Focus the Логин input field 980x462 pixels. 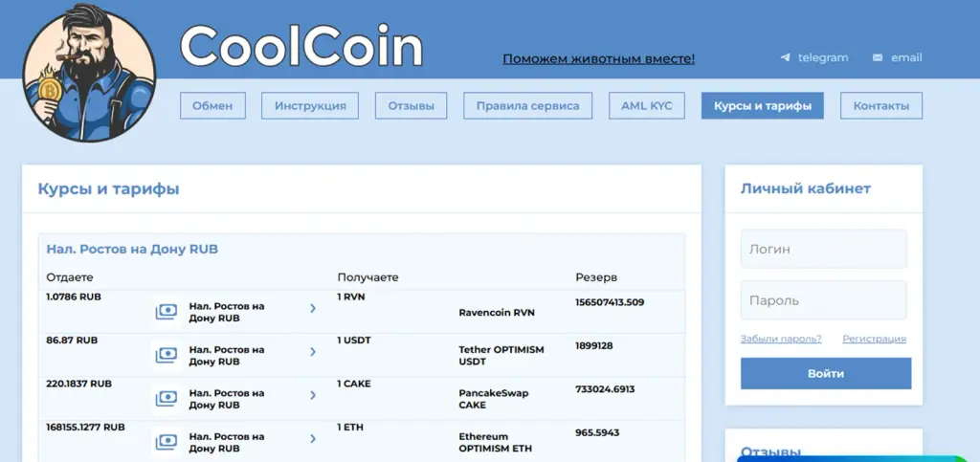(x=824, y=249)
